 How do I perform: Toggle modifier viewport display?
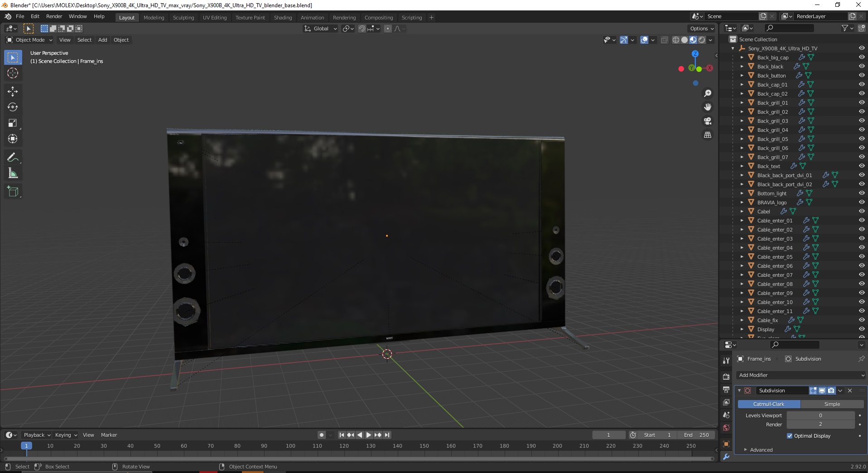tap(822, 391)
